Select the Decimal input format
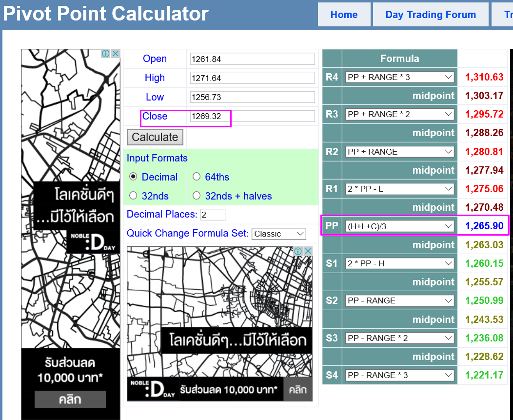Screen dimensions: 513x420 coord(133,177)
